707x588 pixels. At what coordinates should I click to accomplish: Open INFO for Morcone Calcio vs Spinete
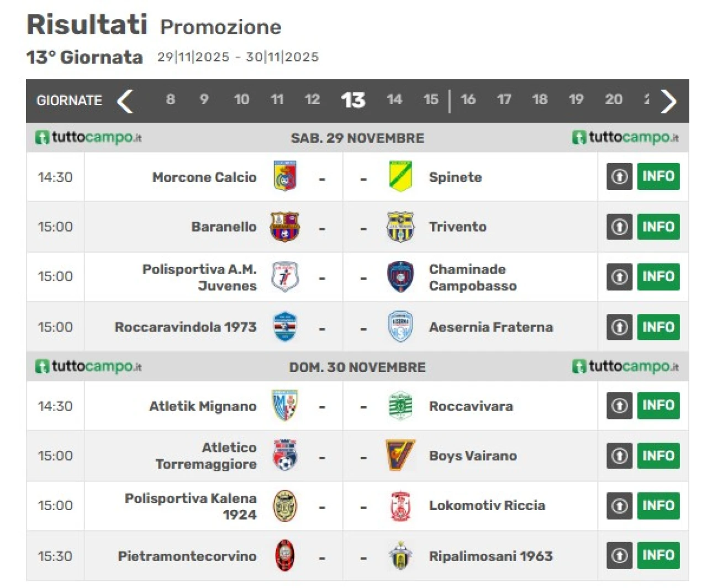(x=658, y=176)
